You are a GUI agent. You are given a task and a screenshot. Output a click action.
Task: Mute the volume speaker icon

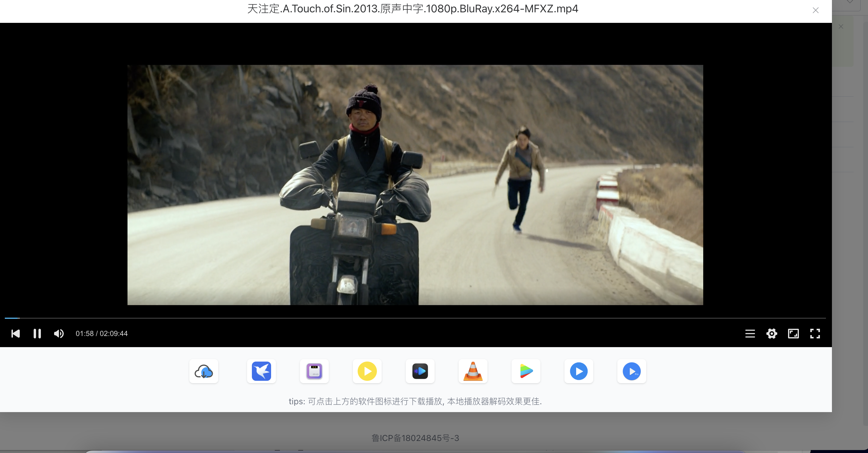coord(59,334)
